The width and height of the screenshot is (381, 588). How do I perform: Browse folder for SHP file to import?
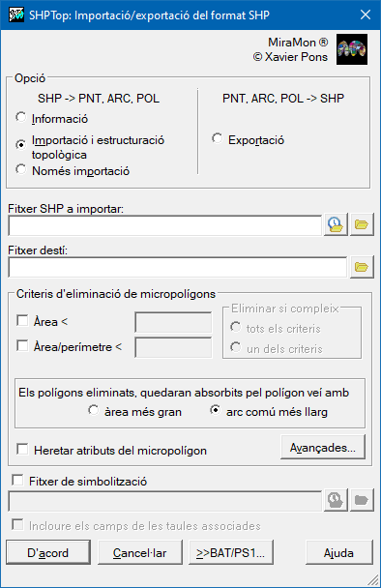pos(362,225)
